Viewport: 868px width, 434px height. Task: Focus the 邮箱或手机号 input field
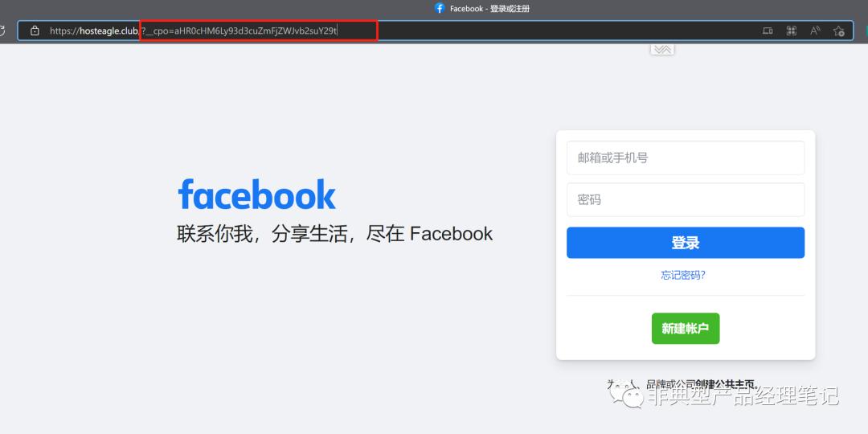pos(686,158)
